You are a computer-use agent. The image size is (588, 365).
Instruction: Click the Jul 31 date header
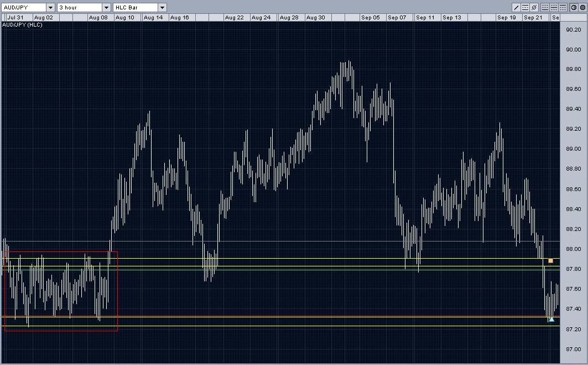pyautogui.click(x=15, y=18)
